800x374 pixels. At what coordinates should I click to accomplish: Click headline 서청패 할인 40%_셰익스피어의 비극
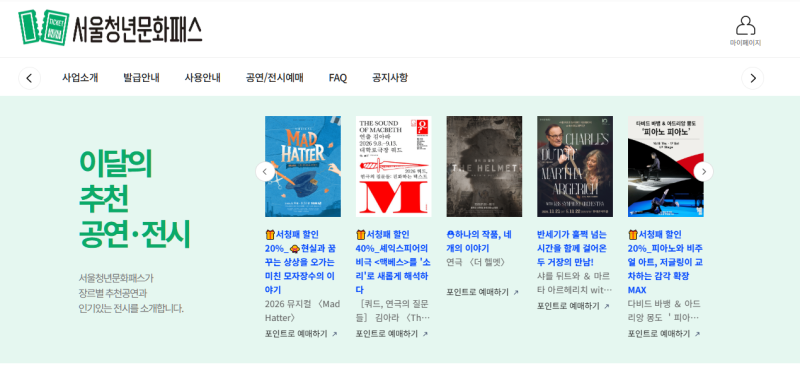click(x=393, y=262)
